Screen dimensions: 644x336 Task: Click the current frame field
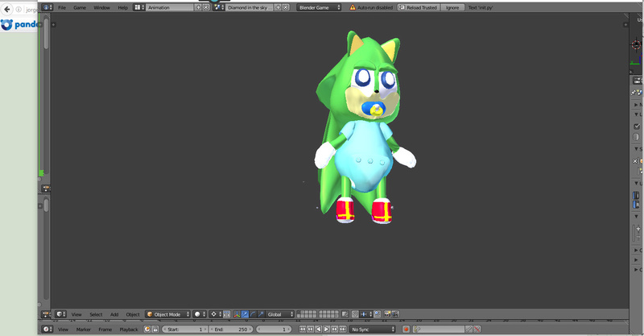point(274,329)
